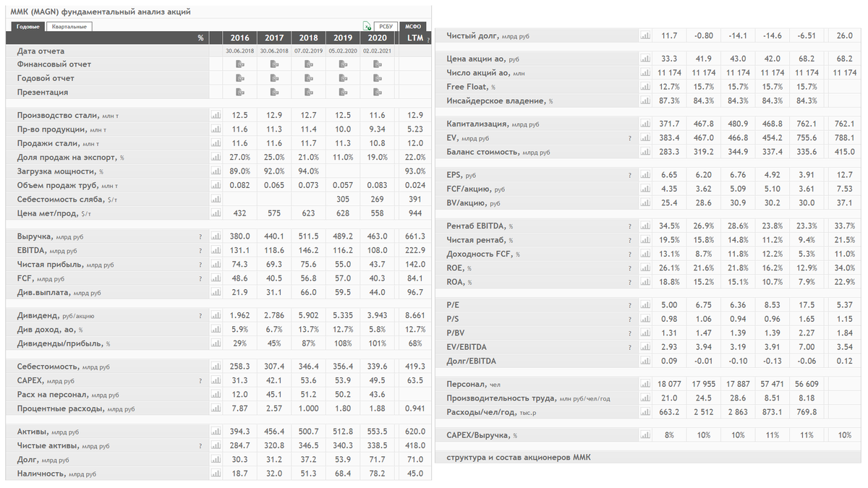Open the 2017 Годовой отчет document icon

pyautogui.click(x=274, y=78)
